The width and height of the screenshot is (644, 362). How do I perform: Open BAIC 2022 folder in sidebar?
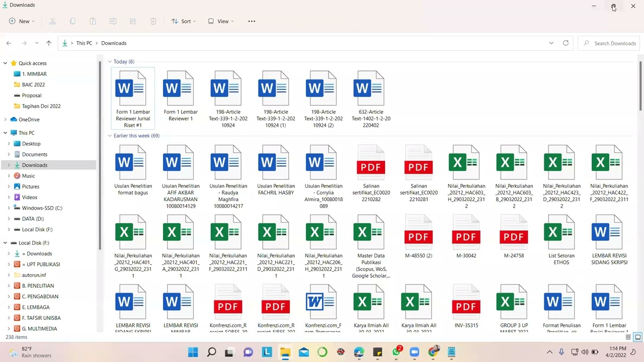tap(33, 84)
